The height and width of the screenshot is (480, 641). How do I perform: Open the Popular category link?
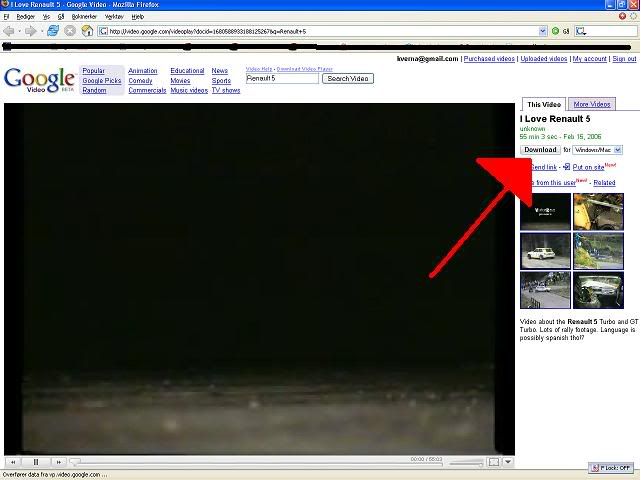pyautogui.click(x=93, y=71)
